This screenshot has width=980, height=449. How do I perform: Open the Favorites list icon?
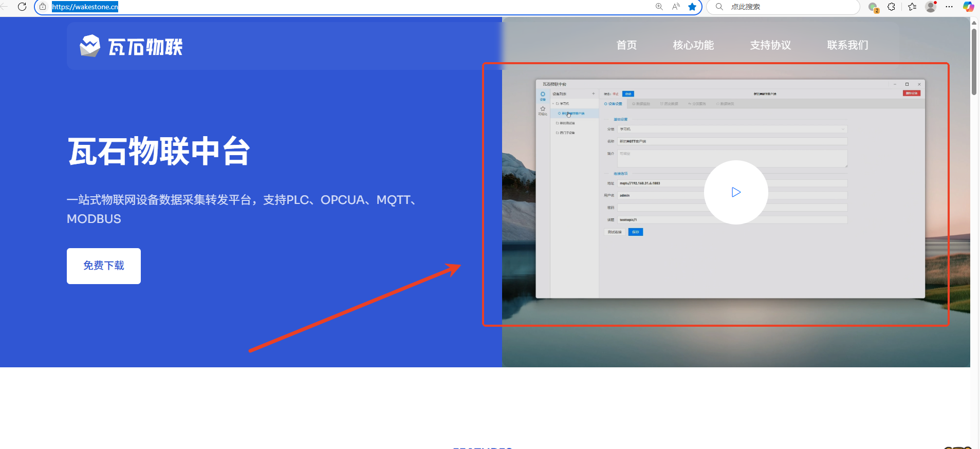coord(912,7)
